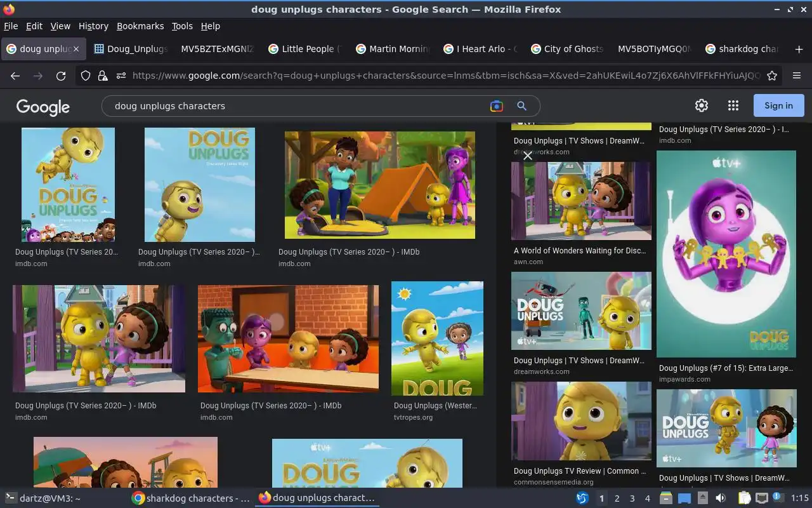
Task: Open a new tab with the plus button
Action: click(x=799, y=49)
